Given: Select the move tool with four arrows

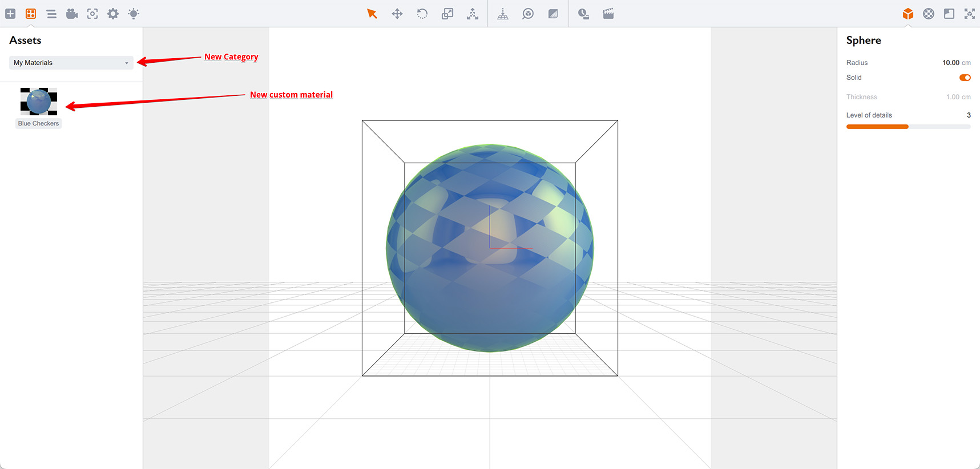Looking at the screenshot, I should click(397, 14).
